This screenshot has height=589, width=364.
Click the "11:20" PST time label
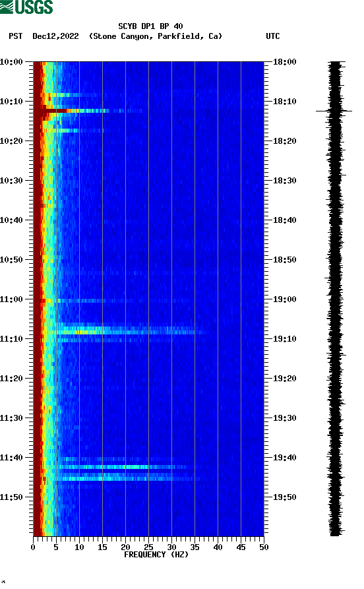click(11, 379)
